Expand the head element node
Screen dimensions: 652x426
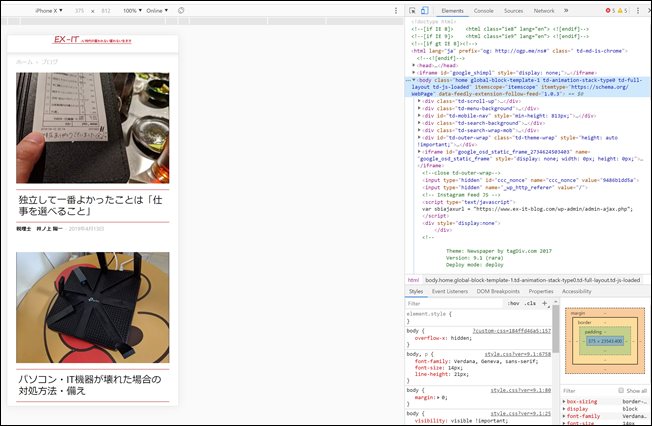(414, 65)
